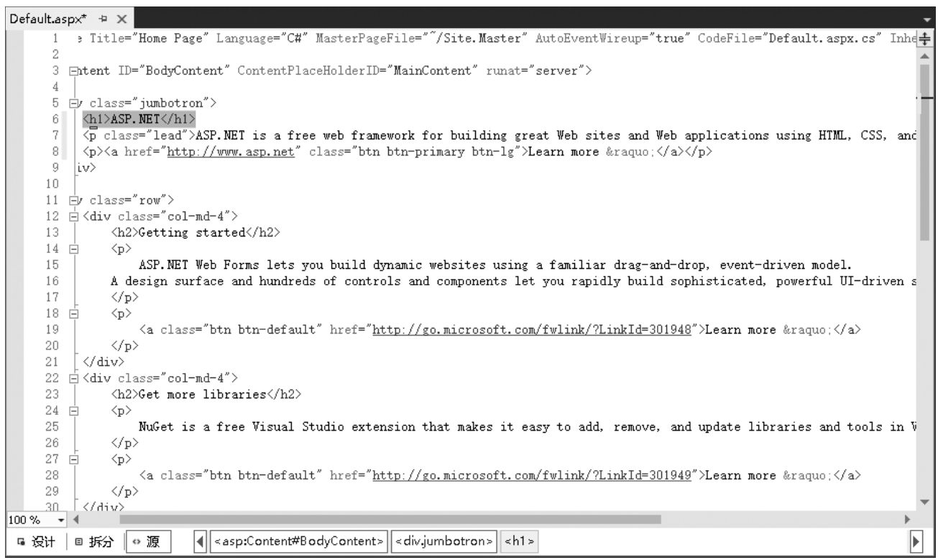Click the tag navigator right arrow
This screenshot has height=560, width=938.
tap(916, 541)
